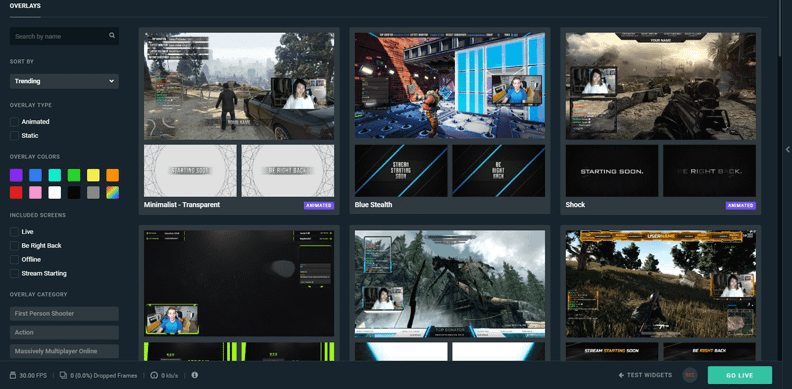Check the Offline screen option
This screenshot has width=792, height=389.
click(x=14, y=260)
